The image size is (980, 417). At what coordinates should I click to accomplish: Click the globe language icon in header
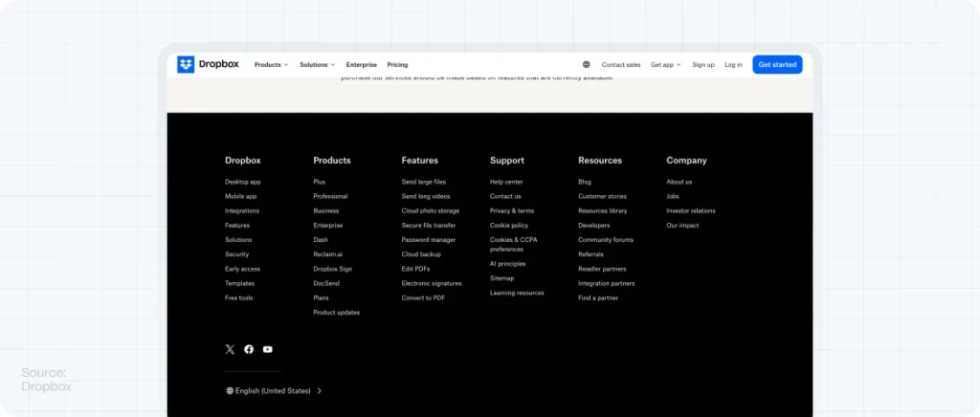click(586, 65)
